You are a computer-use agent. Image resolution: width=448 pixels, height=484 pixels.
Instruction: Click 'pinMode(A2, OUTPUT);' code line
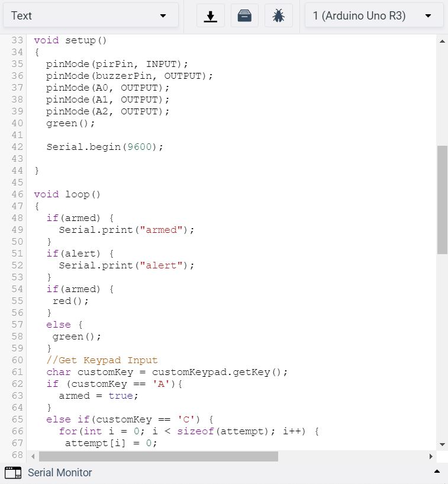[108, 111]
